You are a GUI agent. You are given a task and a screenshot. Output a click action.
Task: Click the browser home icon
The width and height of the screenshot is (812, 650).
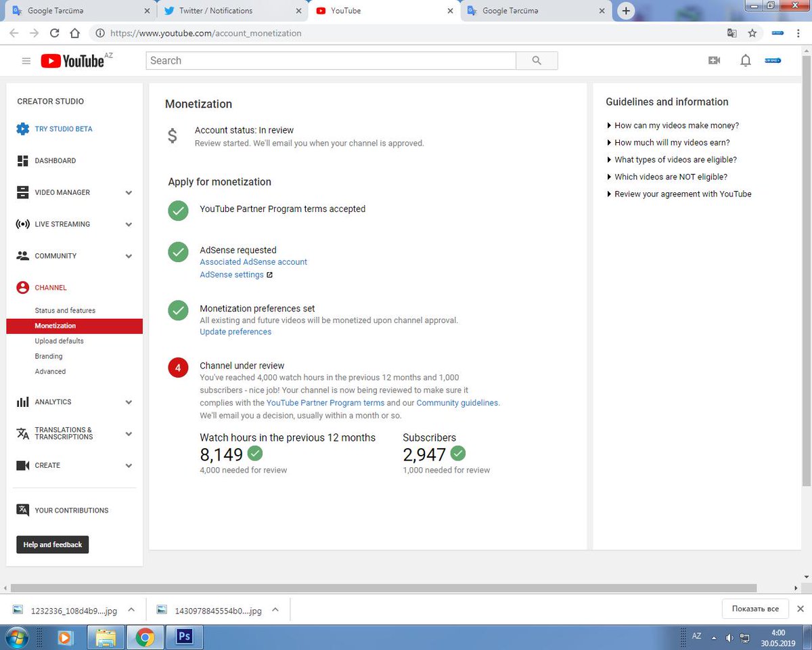[75, 32]
